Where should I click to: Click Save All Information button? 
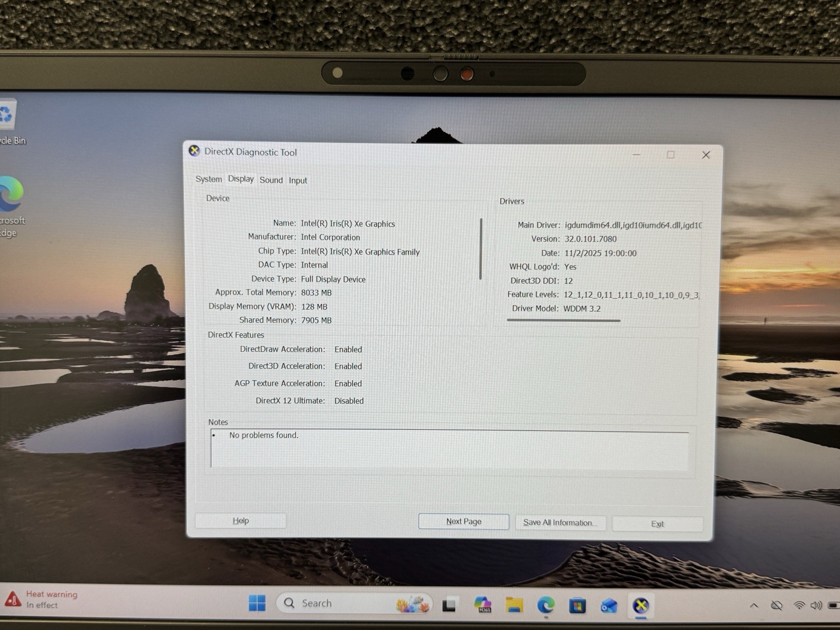click(560, 523)
